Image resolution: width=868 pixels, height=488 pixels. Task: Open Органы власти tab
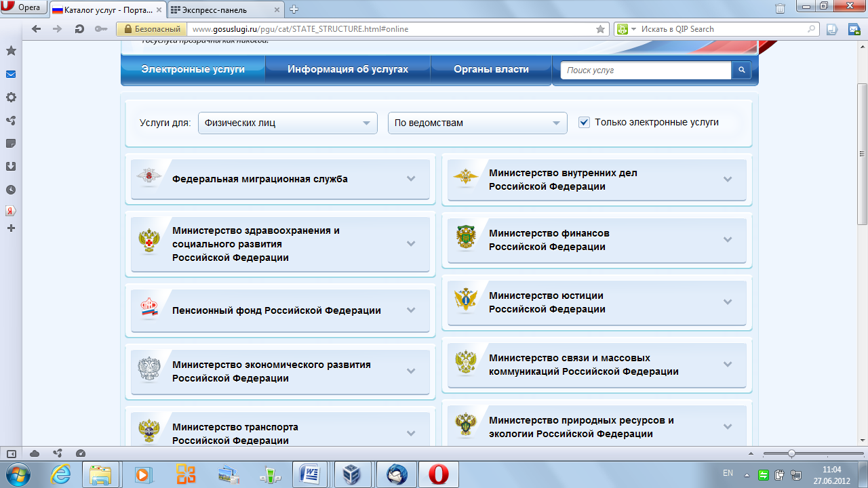pyautogui.click(x=492, y=69)
